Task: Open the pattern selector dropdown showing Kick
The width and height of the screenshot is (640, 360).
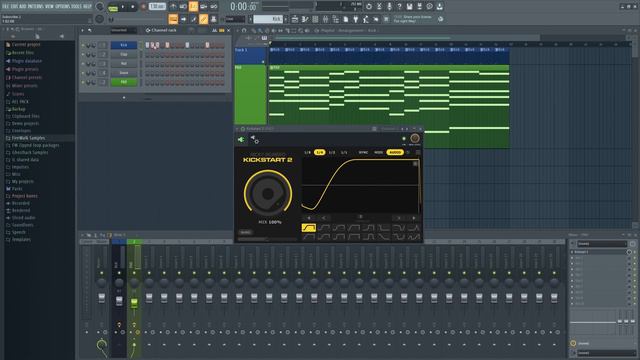Action: [x=268, y=19]
